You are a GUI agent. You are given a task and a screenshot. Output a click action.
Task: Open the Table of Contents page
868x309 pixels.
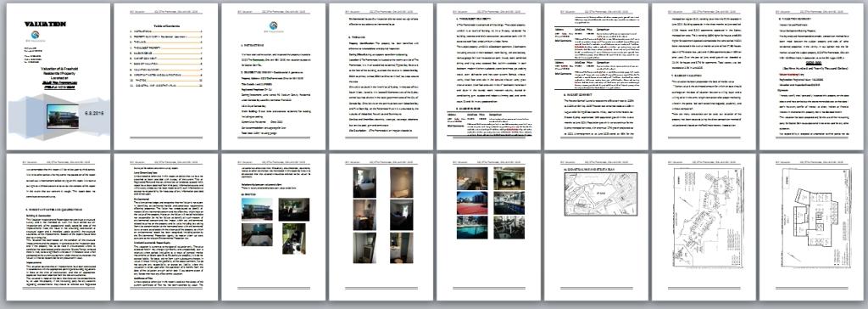coord(165,77)
